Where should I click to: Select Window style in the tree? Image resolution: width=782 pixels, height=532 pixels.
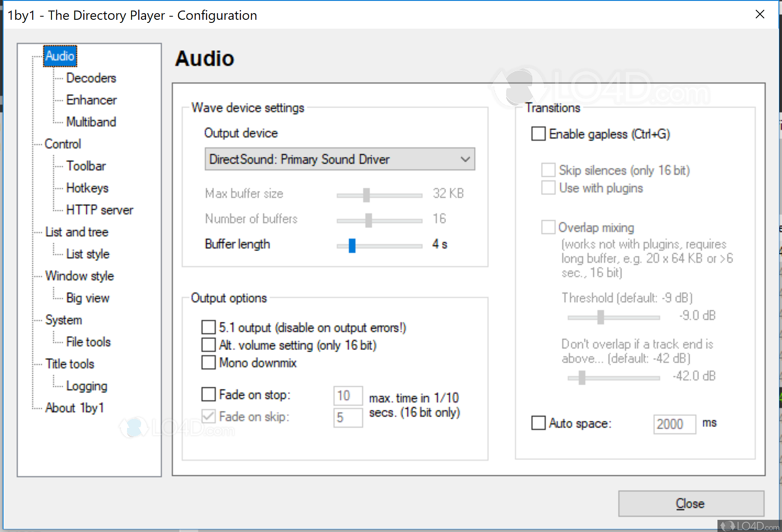point(80,276)
